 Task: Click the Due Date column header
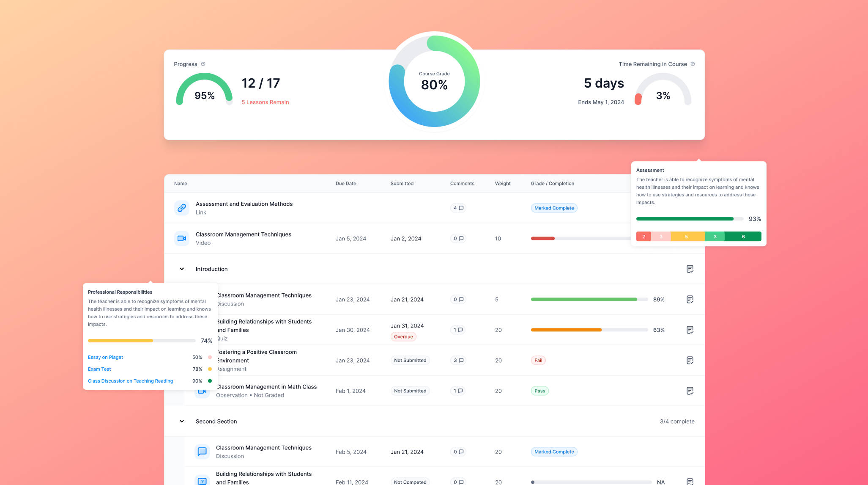click(346, 183)
